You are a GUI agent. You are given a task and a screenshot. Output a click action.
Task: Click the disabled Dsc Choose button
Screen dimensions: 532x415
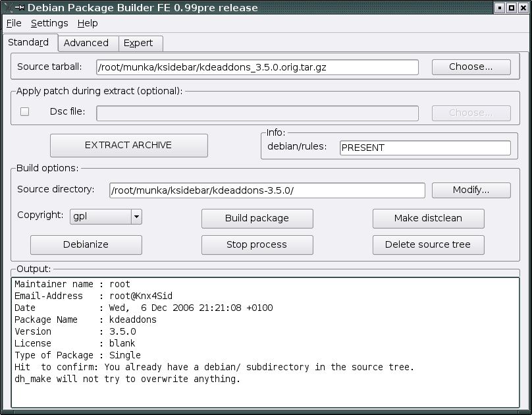(471, 113)
